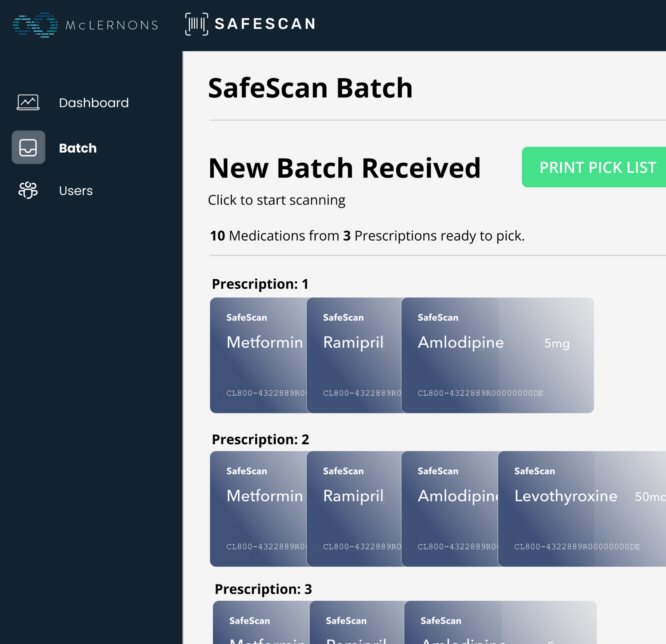The width and height of the screenshot is (666, 644).
Task: Click the McLernons brand name text
Action: tap(112, 25)
